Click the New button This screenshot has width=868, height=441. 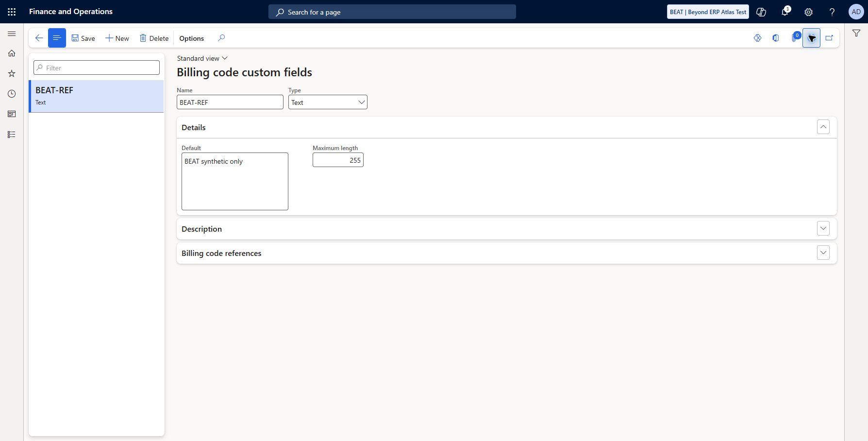click(x=117, y=38)
